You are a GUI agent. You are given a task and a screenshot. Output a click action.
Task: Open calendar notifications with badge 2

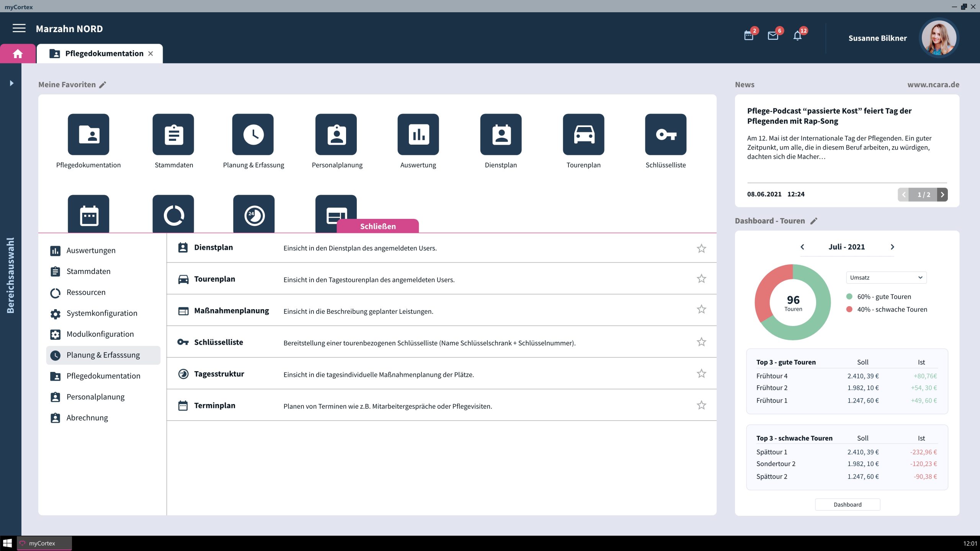(x=749, y=35)
